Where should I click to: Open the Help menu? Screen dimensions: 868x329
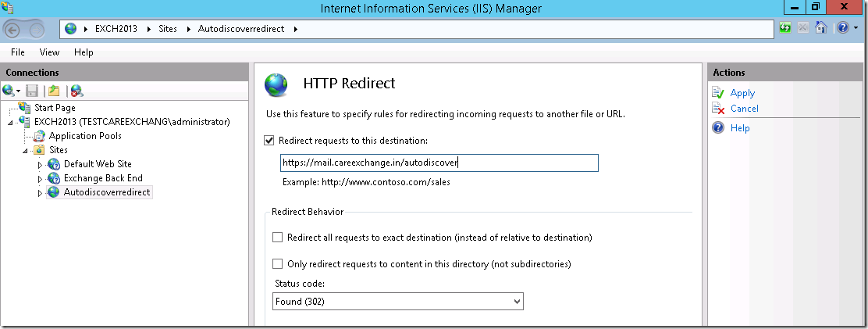84,52
